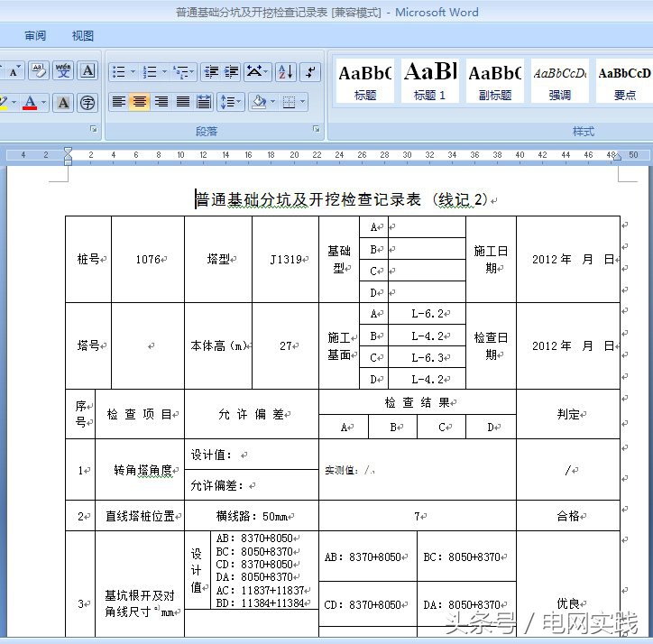
Task: Expand the Asian Layout dropdown arrow
Action: coord(266,72)
